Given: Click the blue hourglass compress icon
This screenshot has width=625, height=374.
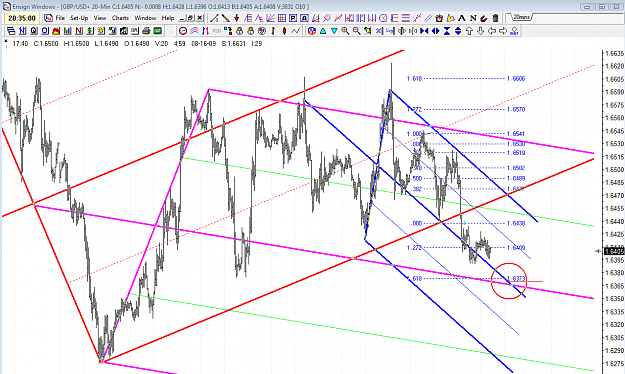Looking at the screenshot, I should click(447, 31).
